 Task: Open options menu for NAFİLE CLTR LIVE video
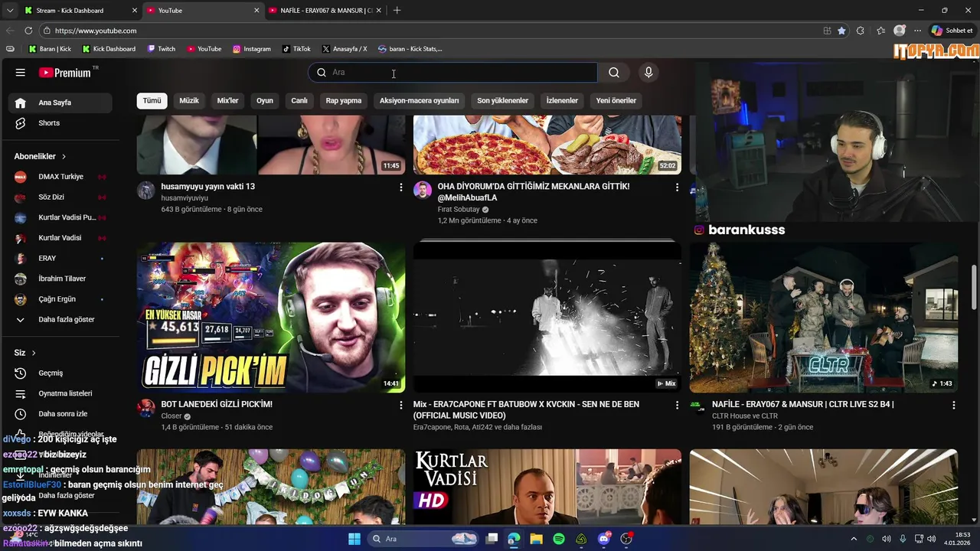click(x=954, y=406)
